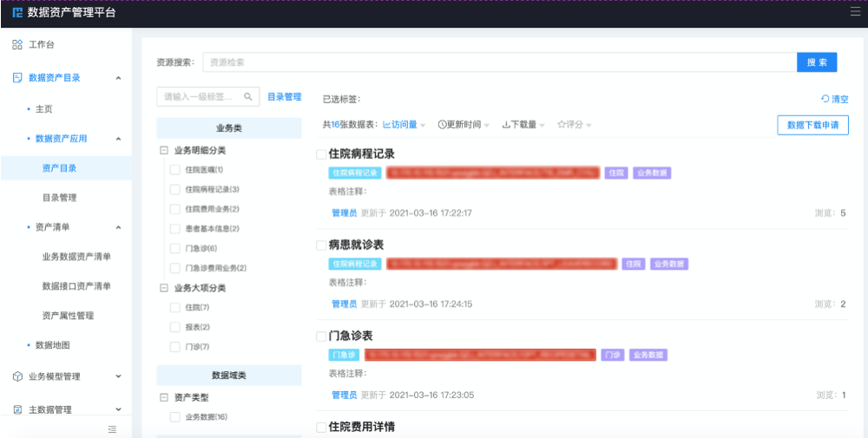Click 管理员 link under 病患就诊表

tap(345, 304)
